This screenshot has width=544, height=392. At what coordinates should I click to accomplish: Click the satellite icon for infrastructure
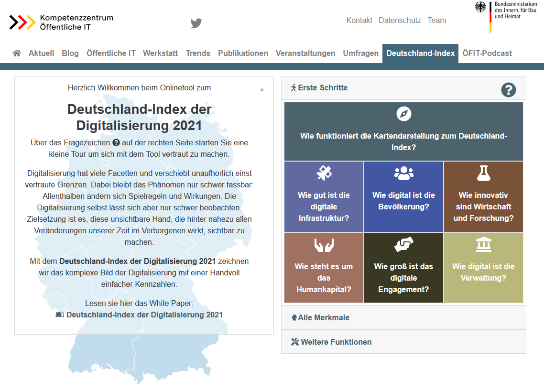324,173
